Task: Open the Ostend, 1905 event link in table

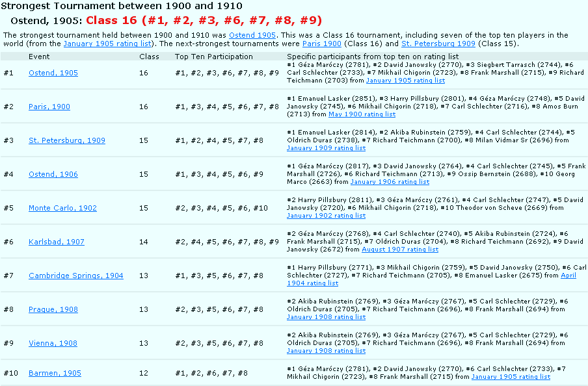Action: click(53, 73)
